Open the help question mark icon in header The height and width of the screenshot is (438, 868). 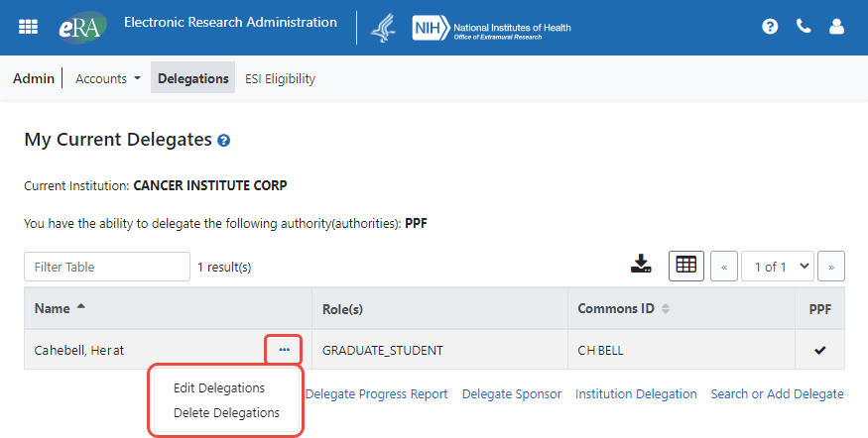coord(770,27)
